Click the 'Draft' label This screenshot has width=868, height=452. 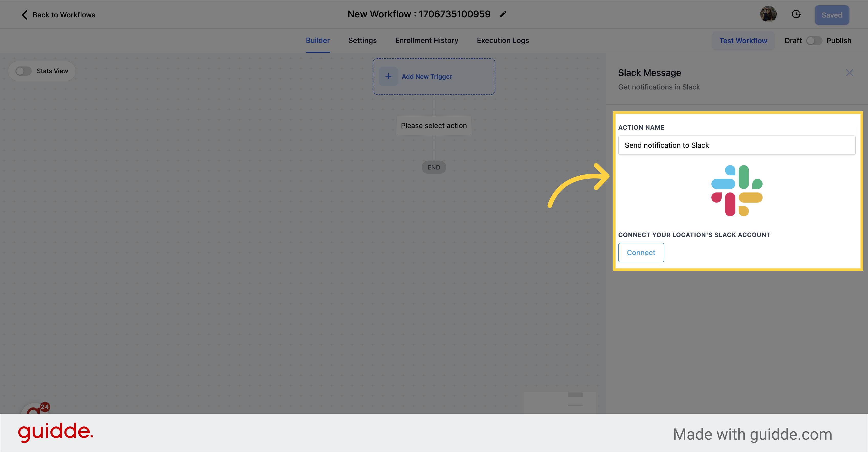793,41
